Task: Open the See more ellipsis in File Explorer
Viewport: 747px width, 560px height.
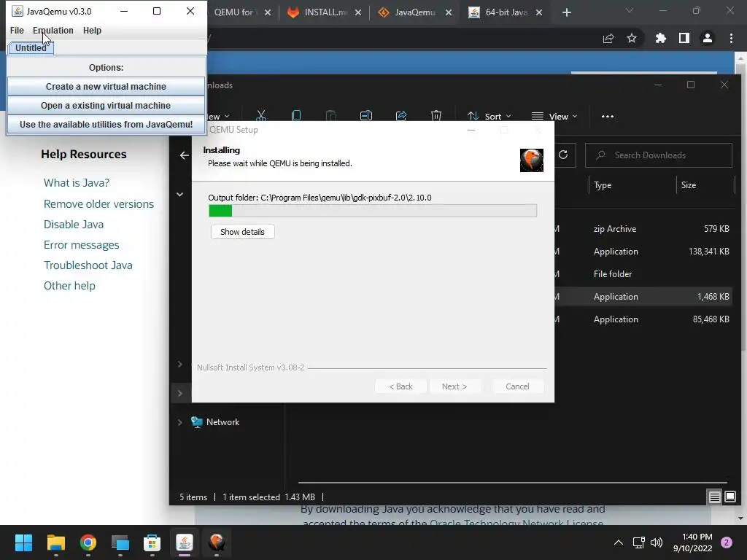Action: coord(608,116)
